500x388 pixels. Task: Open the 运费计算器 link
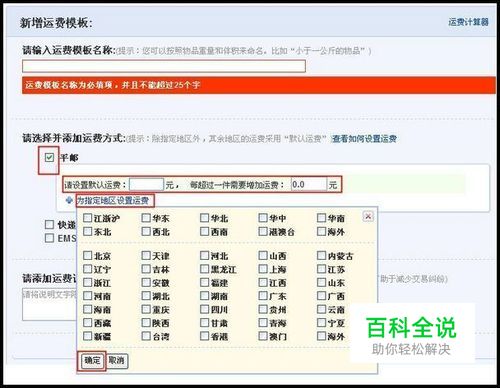[468, 22]
